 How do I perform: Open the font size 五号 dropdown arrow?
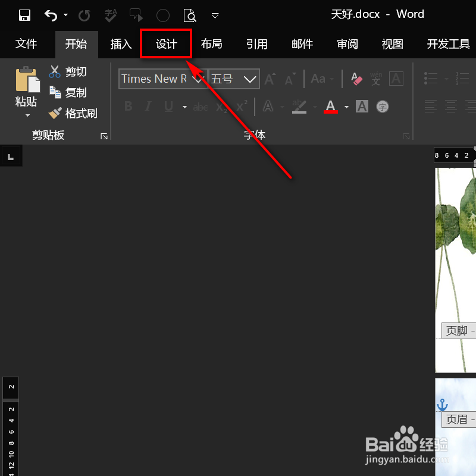click(249, 79)
